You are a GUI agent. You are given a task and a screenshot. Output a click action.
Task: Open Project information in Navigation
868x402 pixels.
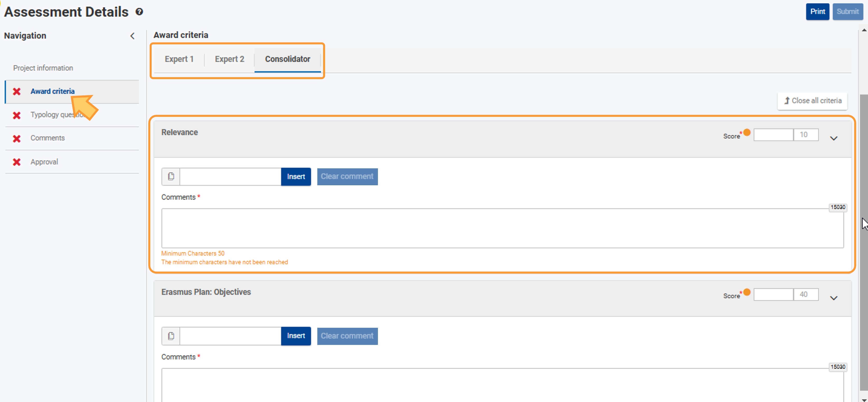(43, 68)
